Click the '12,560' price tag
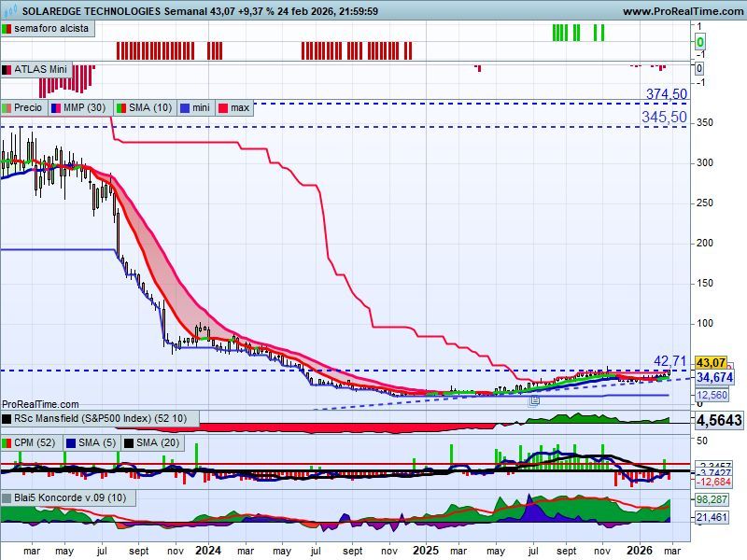This screenshot has height=560, width=747. click(x=712, y=395)
